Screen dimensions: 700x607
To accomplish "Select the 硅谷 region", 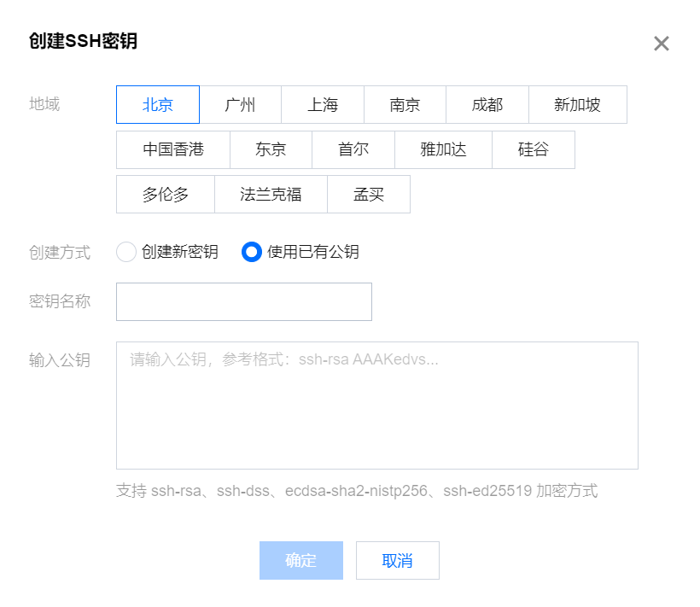I will [534, 149].
